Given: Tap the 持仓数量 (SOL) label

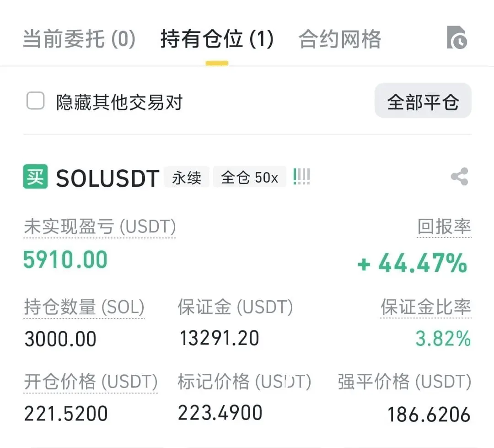Looking at the screenshot, I should 84,307.
